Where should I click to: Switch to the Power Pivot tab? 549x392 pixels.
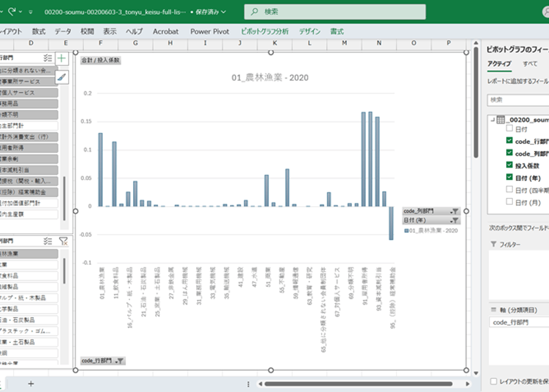pos(210,31)
